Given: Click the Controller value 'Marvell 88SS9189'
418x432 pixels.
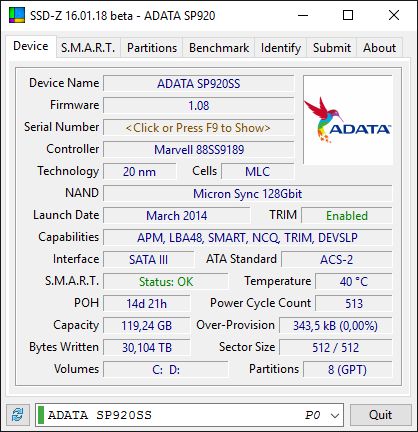Looking at the screenshot, I should (x=198, y=150).
